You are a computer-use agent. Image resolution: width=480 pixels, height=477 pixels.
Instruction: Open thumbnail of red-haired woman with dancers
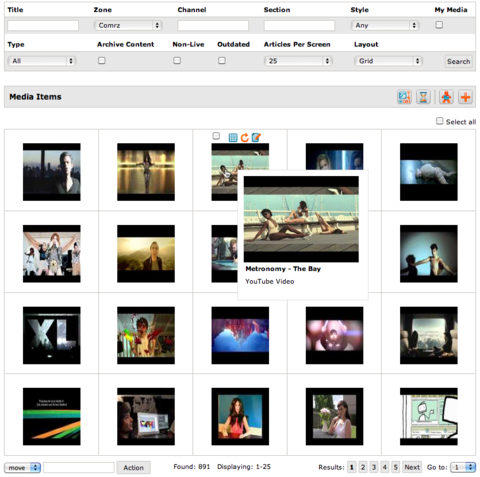click(x=52, y=254)
